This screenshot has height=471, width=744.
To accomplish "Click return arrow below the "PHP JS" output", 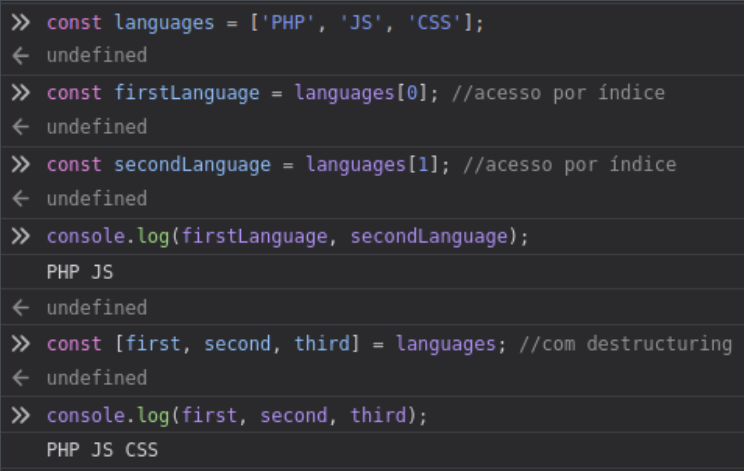I will 21,308.
